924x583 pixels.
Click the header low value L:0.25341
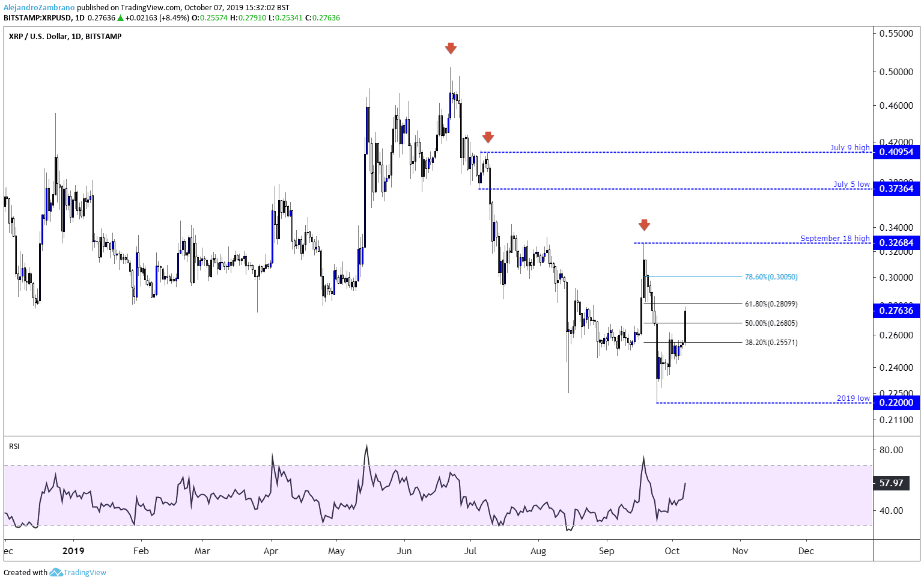tap(285, 18)
